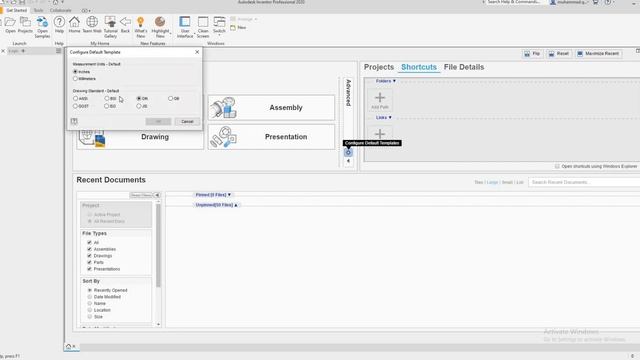
Task: Click the Flip layout button
Action: point(532,54)
